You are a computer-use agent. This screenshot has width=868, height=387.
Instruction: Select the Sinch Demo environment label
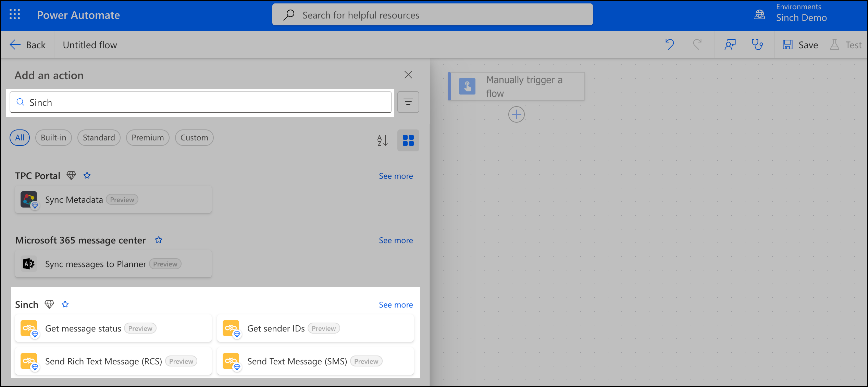coord(801,18)
